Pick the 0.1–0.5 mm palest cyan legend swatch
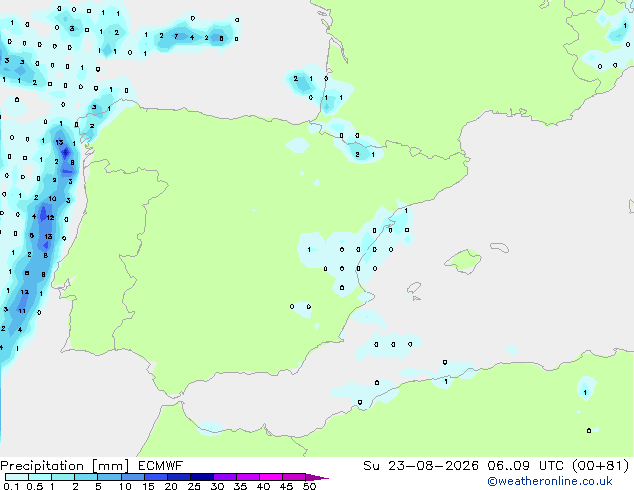The height and width of the screenshot is (490, 634). point(17,477)
